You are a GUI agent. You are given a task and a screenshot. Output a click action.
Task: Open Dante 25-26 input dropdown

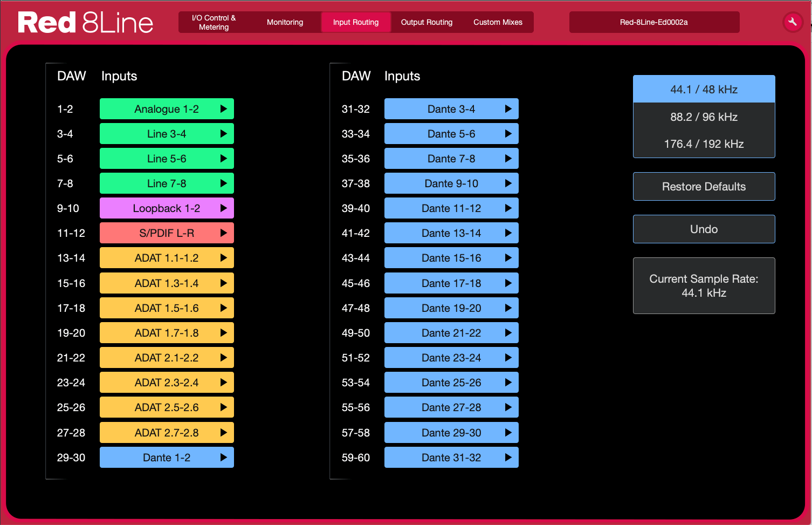(x=451, y=383)
